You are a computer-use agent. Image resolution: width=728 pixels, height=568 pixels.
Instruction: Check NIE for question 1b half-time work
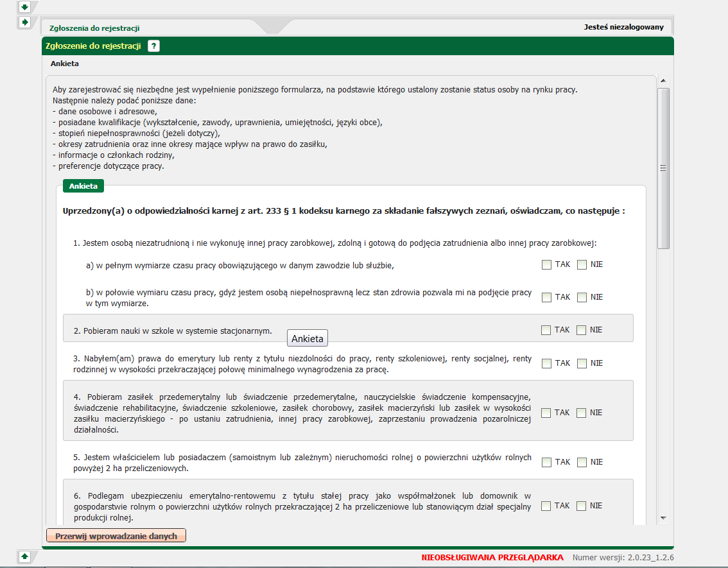point(582,297)
